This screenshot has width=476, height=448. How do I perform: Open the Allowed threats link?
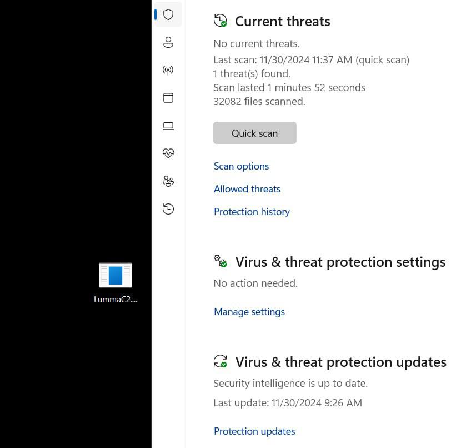247,189
